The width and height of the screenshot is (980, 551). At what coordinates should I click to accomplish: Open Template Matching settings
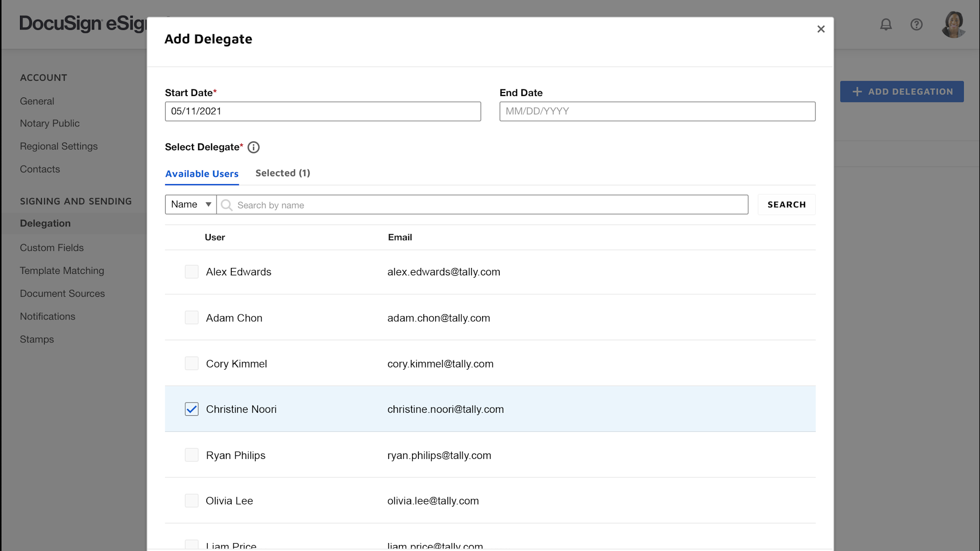[62, 270]
